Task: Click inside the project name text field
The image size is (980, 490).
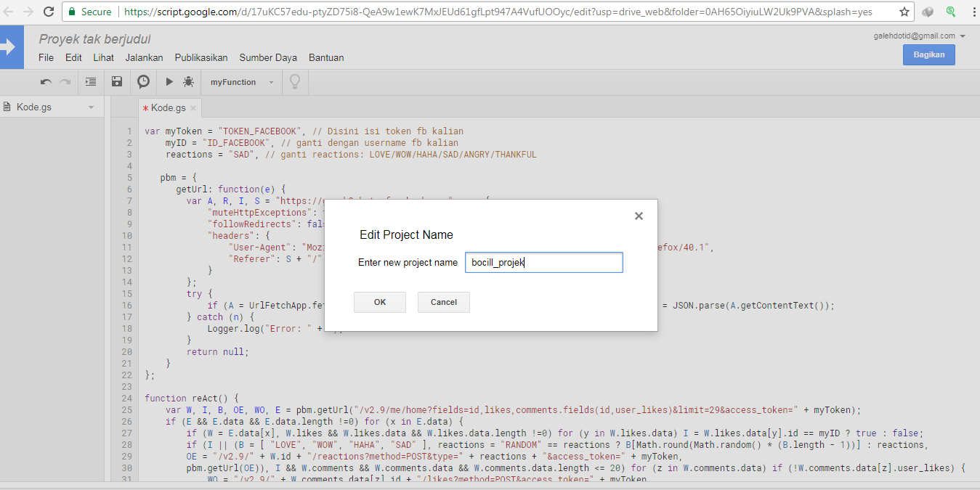Action: (543, 262)
